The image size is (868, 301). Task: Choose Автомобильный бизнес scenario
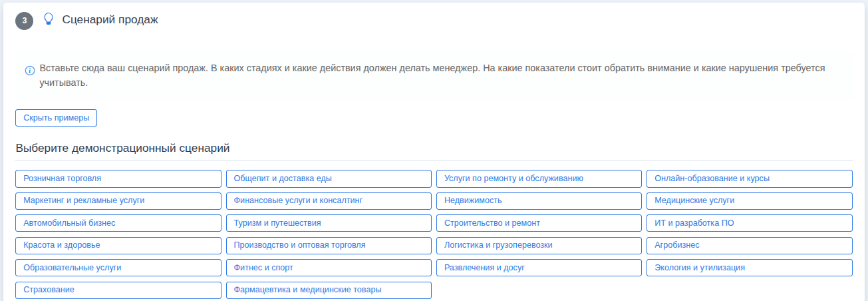118,223
